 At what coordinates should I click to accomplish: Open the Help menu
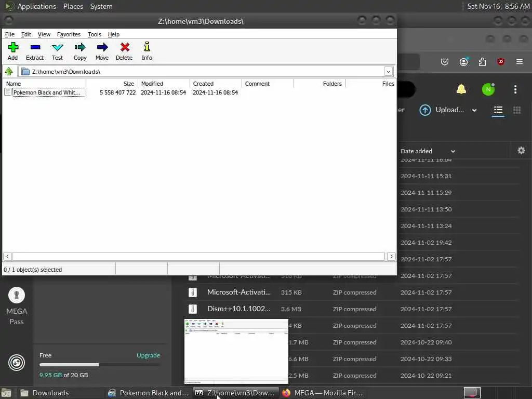[x=114, y=34]
